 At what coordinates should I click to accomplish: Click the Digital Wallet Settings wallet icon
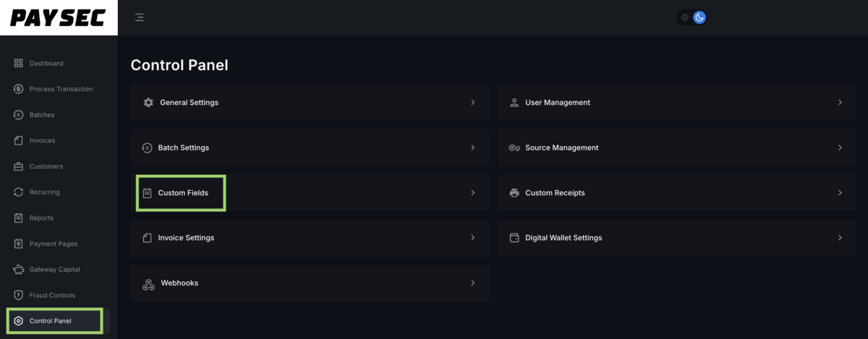(514, 238)
